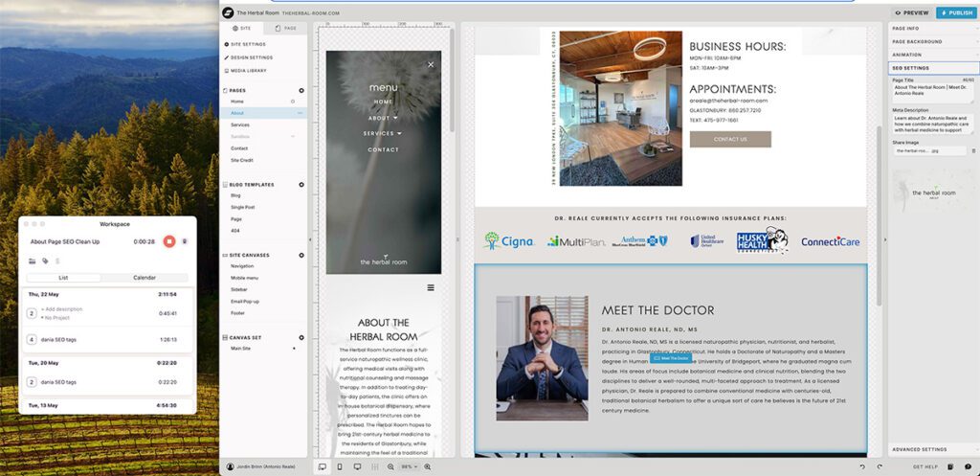
Task: Select the Contact page in the pages list
Action: coord(239,148)
